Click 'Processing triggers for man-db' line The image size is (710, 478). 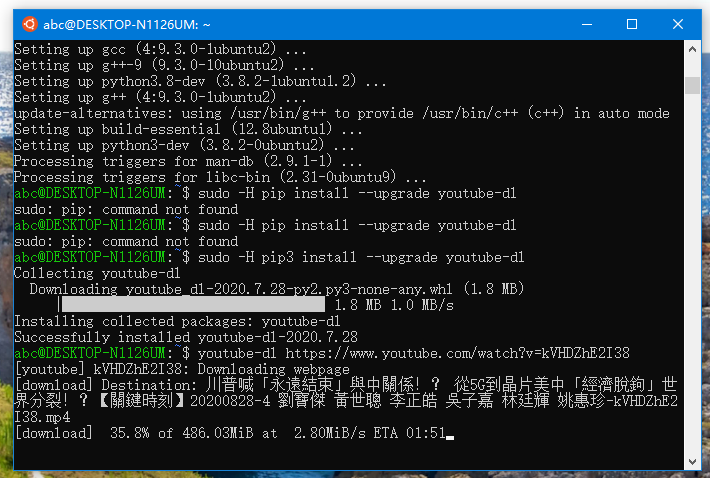(x=188, y=161)
